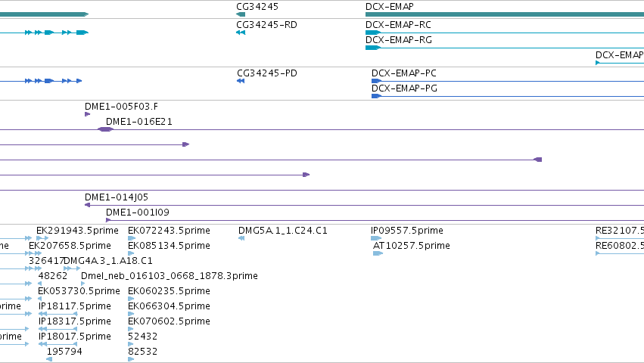Click the EK072243.5prime arrow glyph

[132, 238]
